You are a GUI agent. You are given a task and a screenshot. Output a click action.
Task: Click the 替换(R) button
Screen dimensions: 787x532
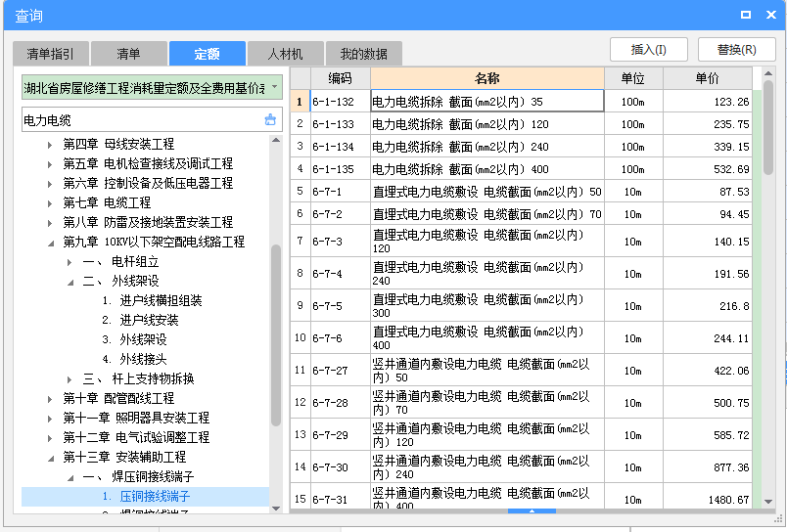pos(736,50)
